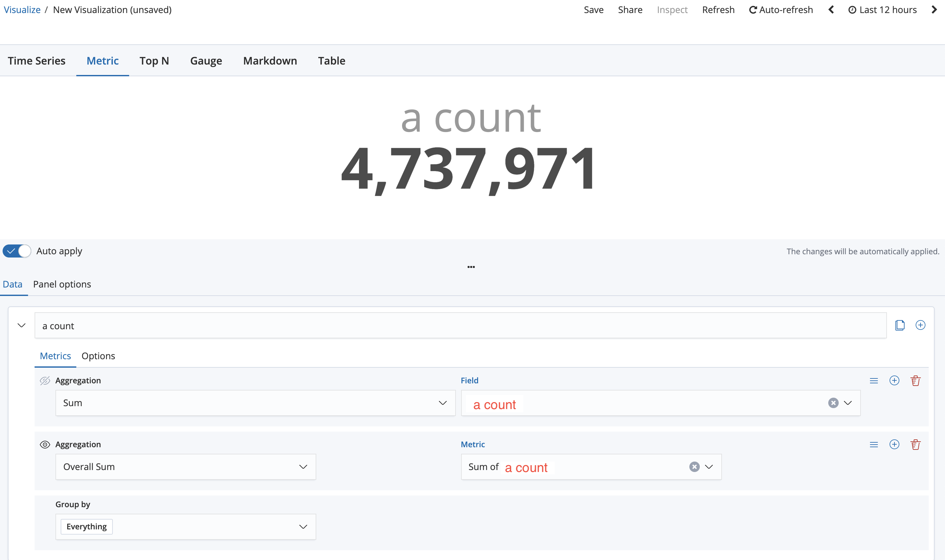Add metric after Sum aggregation row
The height and width of the screenshot is (560, 945).
tap(894, 380)
